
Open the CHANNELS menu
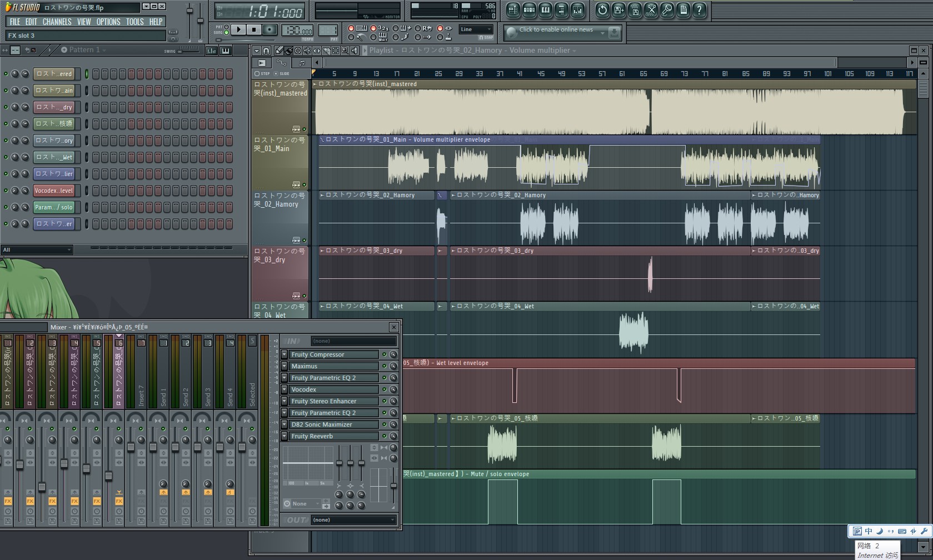click(x=57, y=22)
